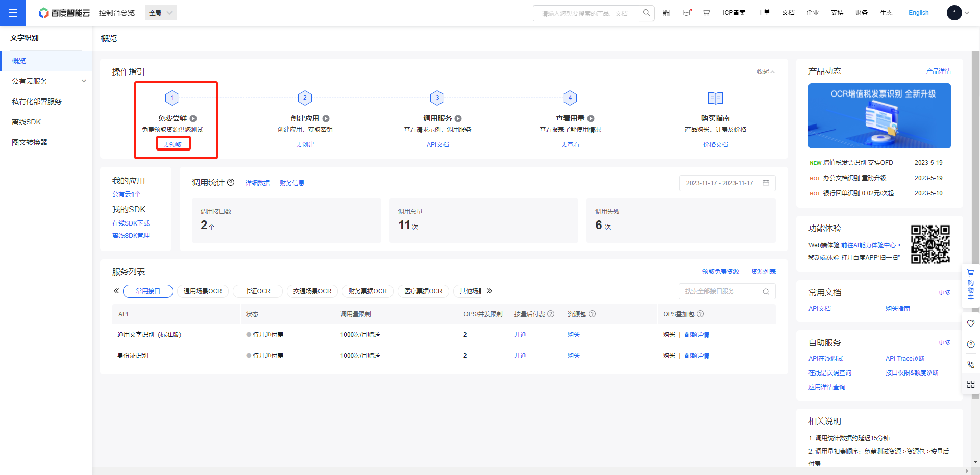Play the 查看用量 video icon
980x475 pixels.
[x=591, y=118]
